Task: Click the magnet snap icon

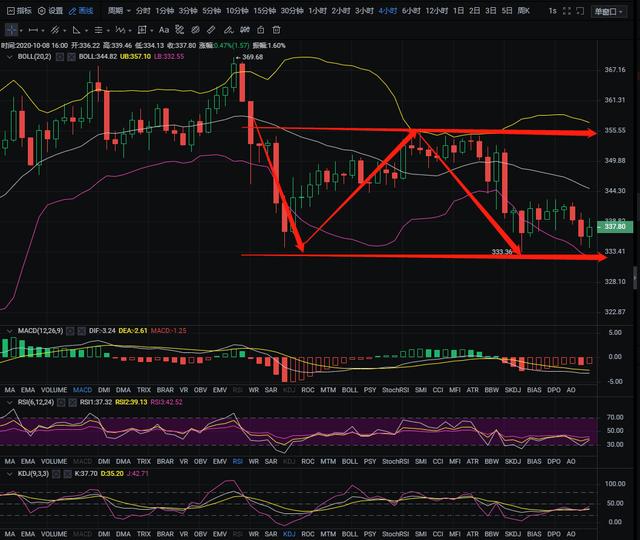Action: (x=245, y=30)
